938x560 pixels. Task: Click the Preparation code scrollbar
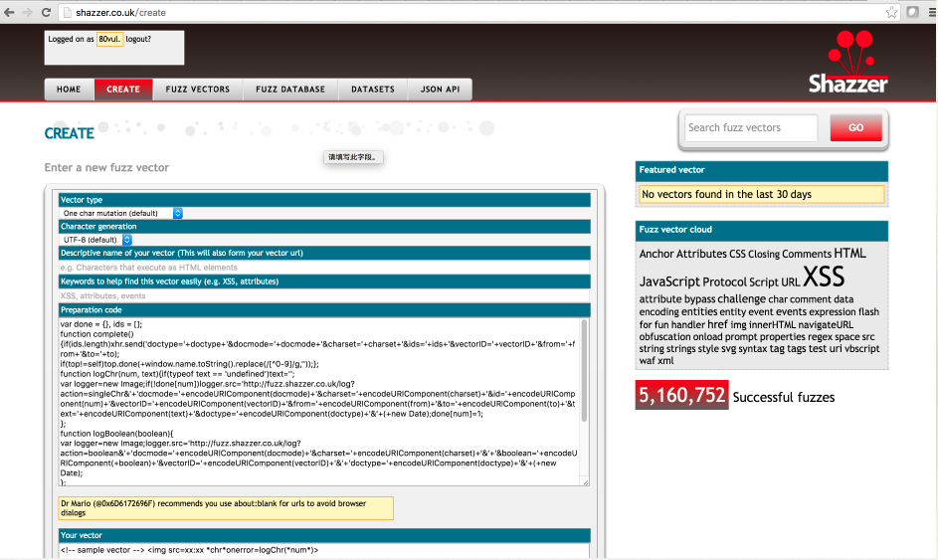point(585,371)
